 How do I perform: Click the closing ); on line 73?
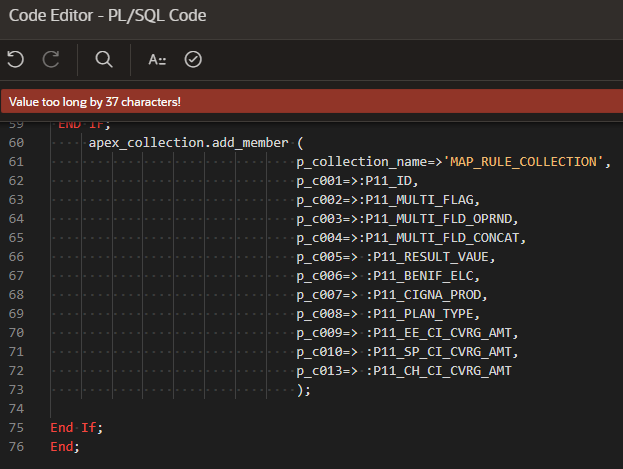point(304,390)
